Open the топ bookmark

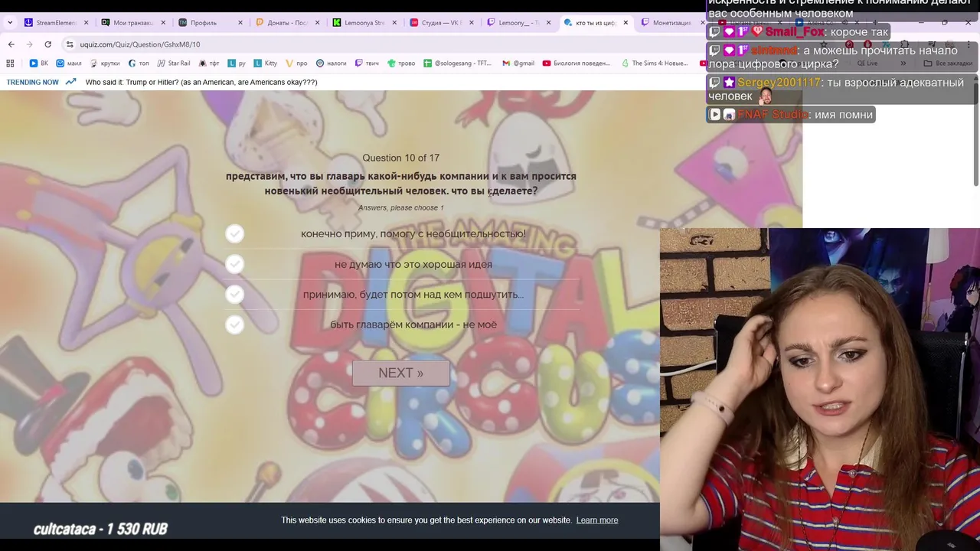pos(139,64)
